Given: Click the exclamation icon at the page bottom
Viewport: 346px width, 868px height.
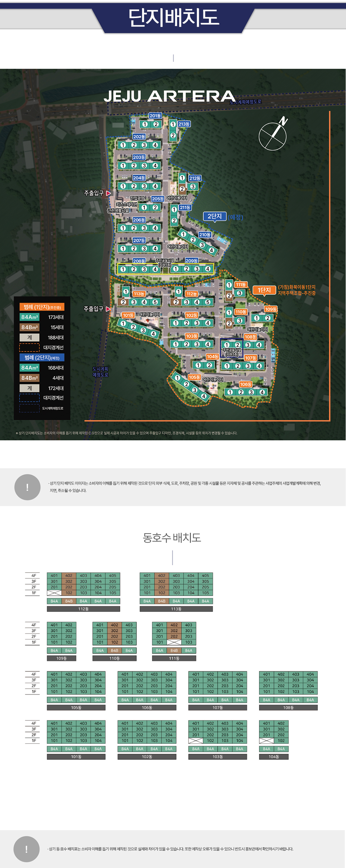Looking at the screenshot, I should point(26,848).
